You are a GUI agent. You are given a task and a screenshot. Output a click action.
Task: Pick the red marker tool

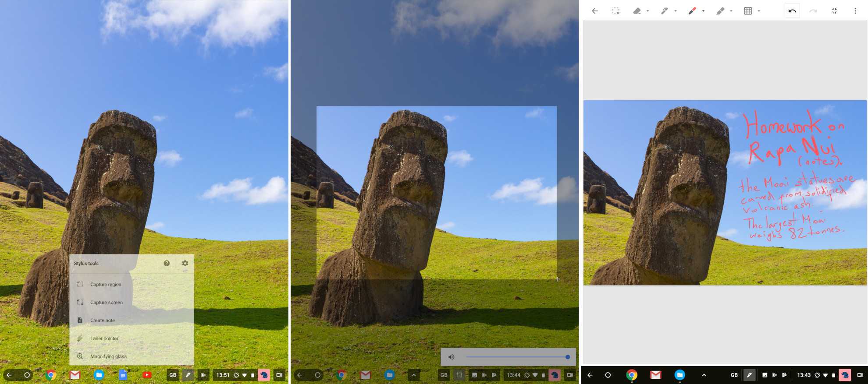point(692,11)
